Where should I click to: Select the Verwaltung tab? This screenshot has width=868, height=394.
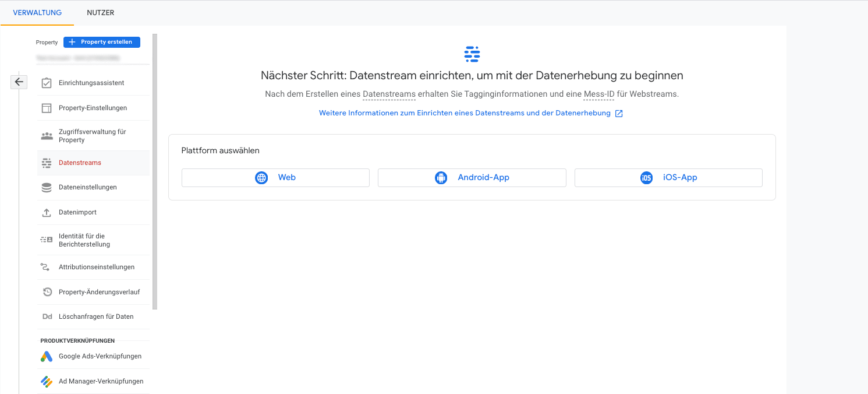point(37,13)
